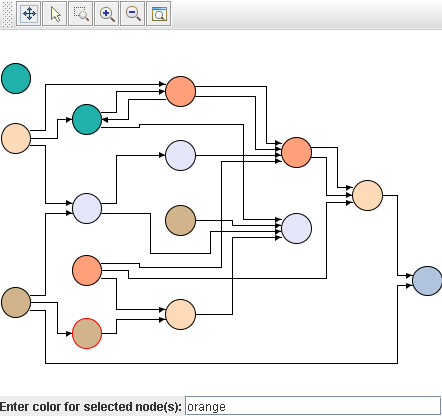Click the zoom in magnifier icon

pyautogui.click(x=107, y=14)
